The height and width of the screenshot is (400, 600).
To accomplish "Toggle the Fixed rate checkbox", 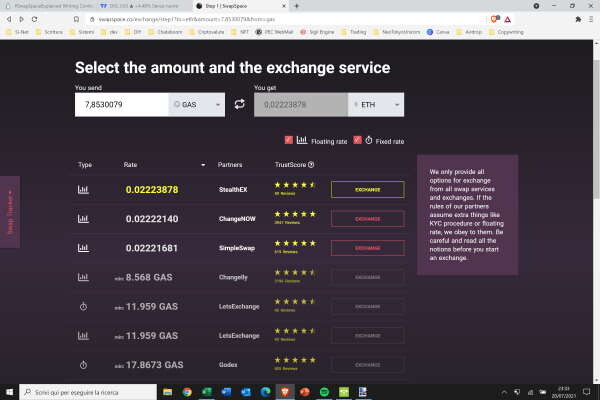I will [357, 140].
